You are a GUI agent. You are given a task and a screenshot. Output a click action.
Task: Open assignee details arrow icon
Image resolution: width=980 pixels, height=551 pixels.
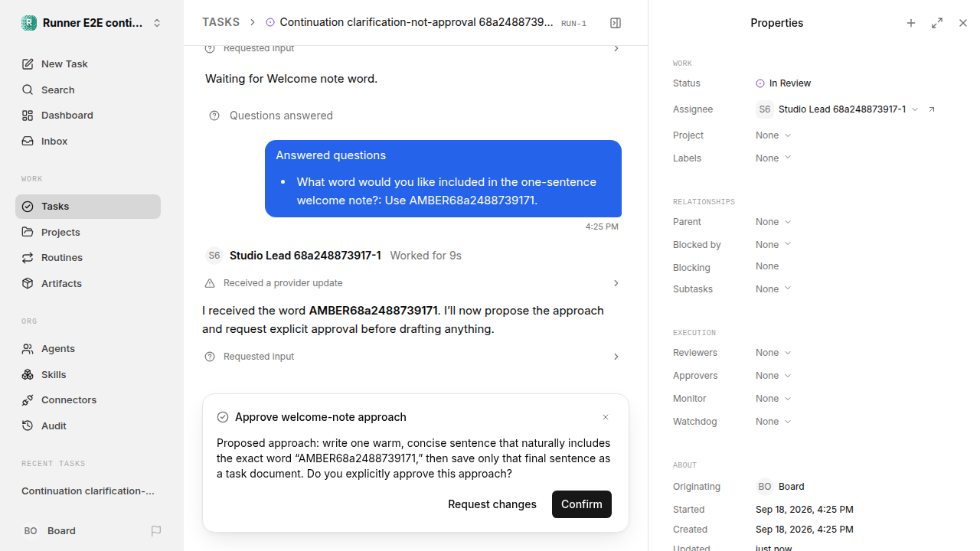point(932,109)
